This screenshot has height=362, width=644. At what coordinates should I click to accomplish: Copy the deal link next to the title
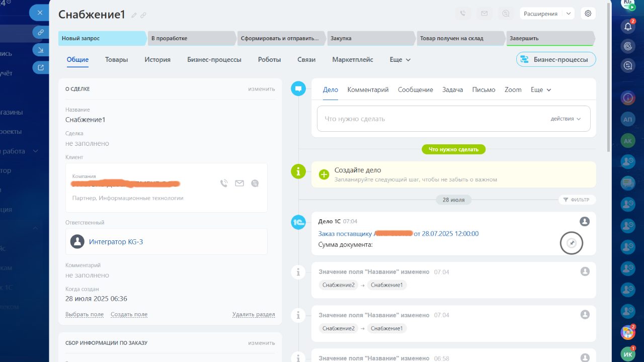pyautogui.click(x=143, y=15)
